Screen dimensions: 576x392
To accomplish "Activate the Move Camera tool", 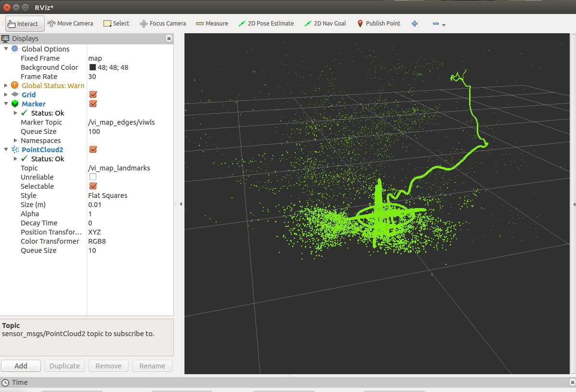I will tap(70, 24).
